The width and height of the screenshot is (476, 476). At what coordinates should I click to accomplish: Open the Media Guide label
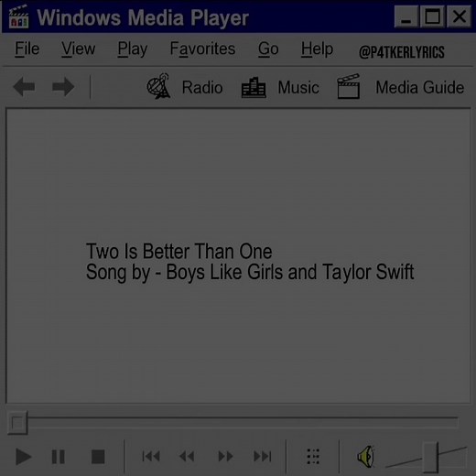420,88
